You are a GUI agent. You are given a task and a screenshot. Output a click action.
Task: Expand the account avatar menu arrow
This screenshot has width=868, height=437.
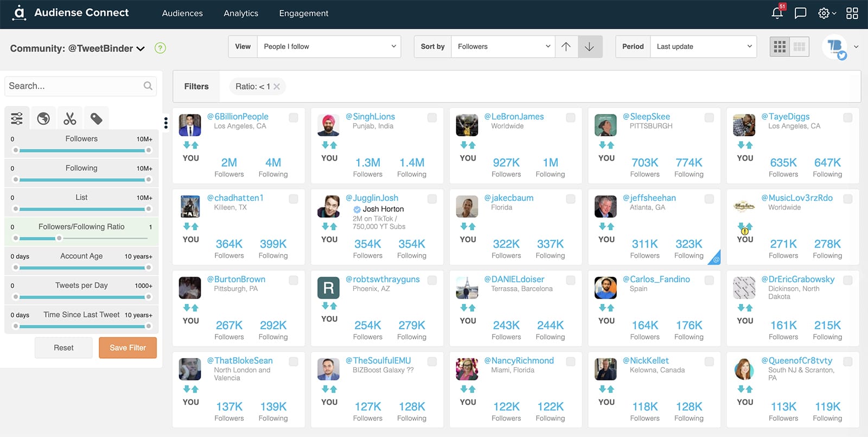coord(856,47)
